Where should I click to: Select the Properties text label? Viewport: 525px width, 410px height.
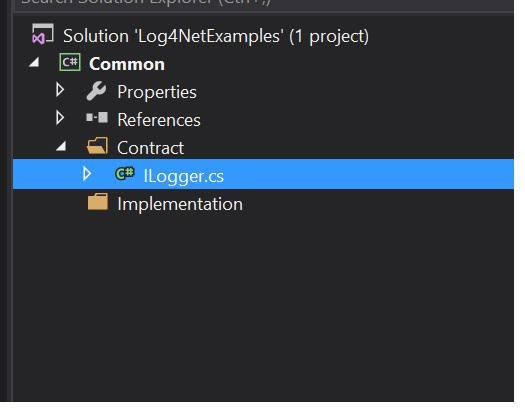(x=157, y=92)
